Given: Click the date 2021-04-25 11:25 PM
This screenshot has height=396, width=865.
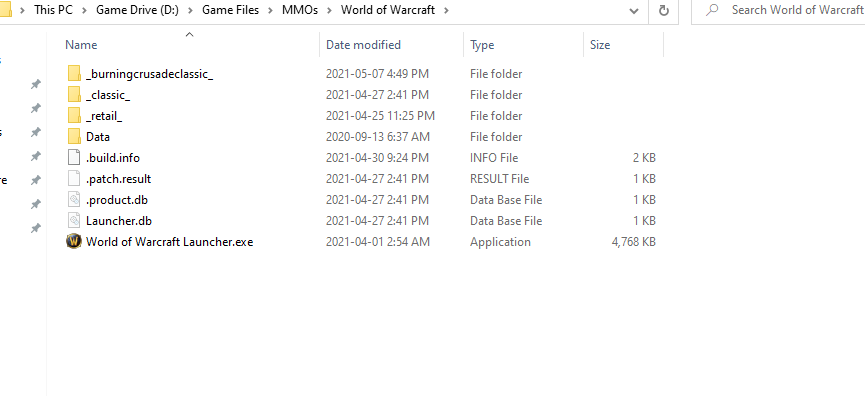Looking at the screenshot, I should (x=380, y=116).
